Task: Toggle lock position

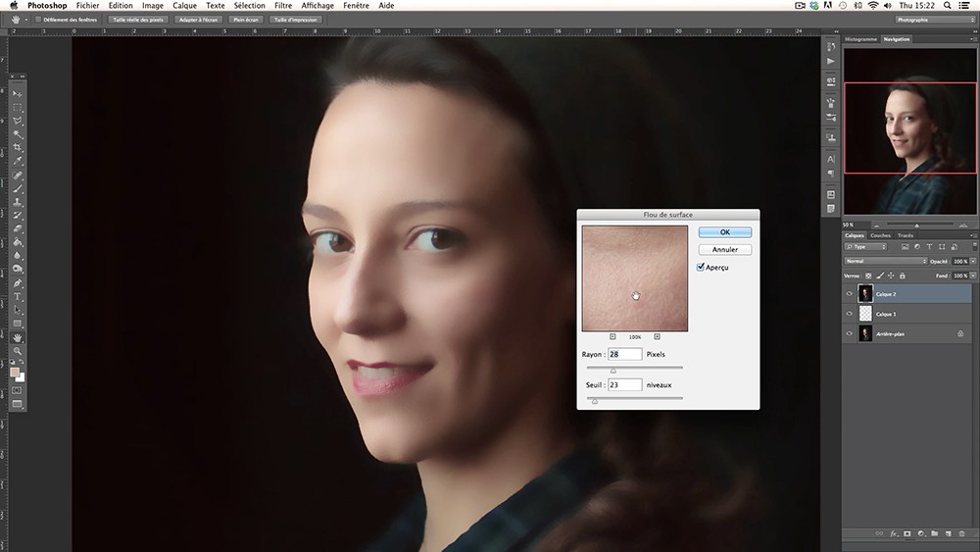Action: [x=891, y=276]
